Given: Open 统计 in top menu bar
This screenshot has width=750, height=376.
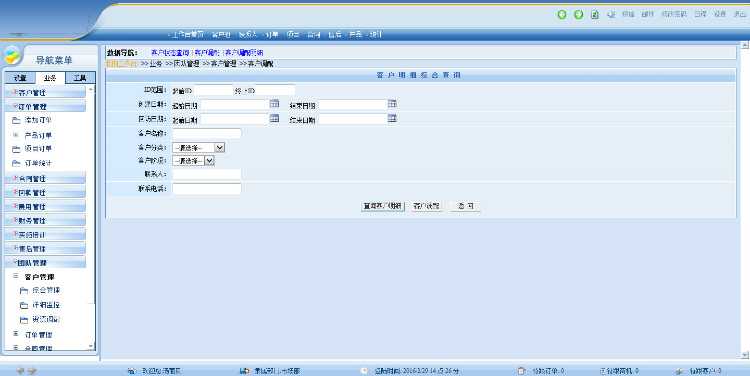Looking at the screenshot, I should 376,34.
